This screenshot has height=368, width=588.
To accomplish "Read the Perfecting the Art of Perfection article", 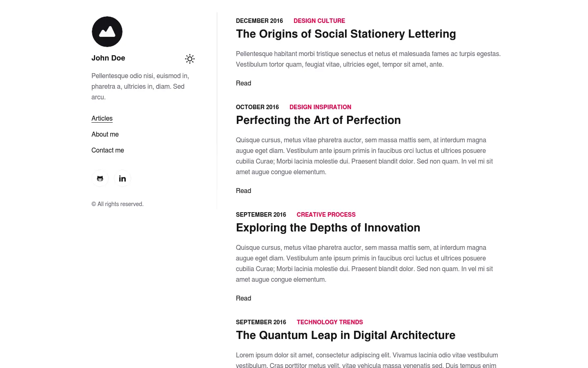I will point(243,191).
